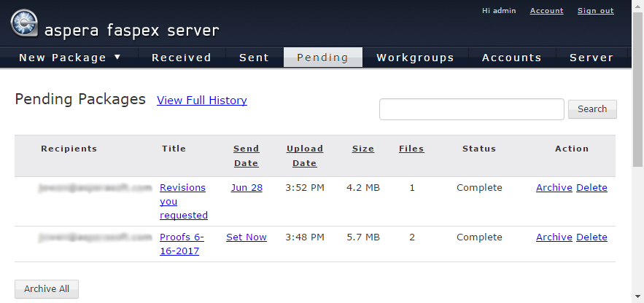This screenshot has width=644, height=303.
Task: Click the Account link in header
Action: click(x=546, y=11)
